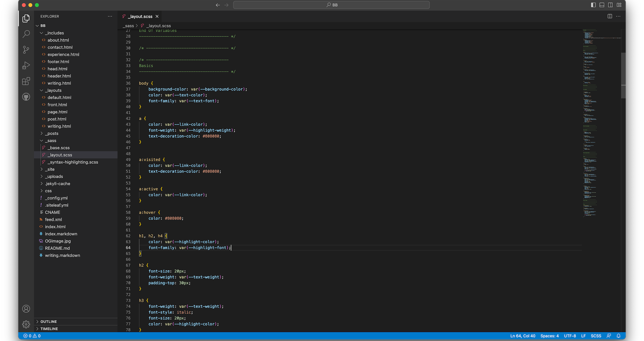Open the Source Control view
This screenshot has width=644, height=341.
tap(26, 50)
